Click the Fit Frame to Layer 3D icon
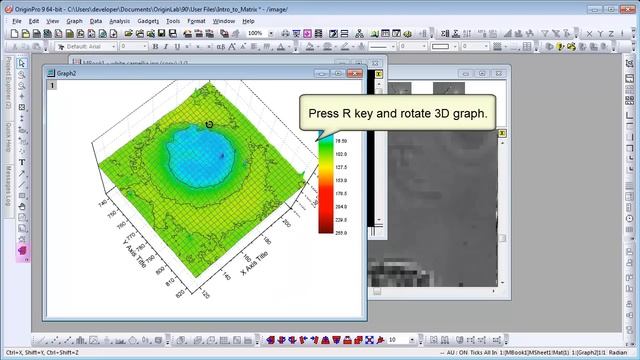 [x=369, y=340]
